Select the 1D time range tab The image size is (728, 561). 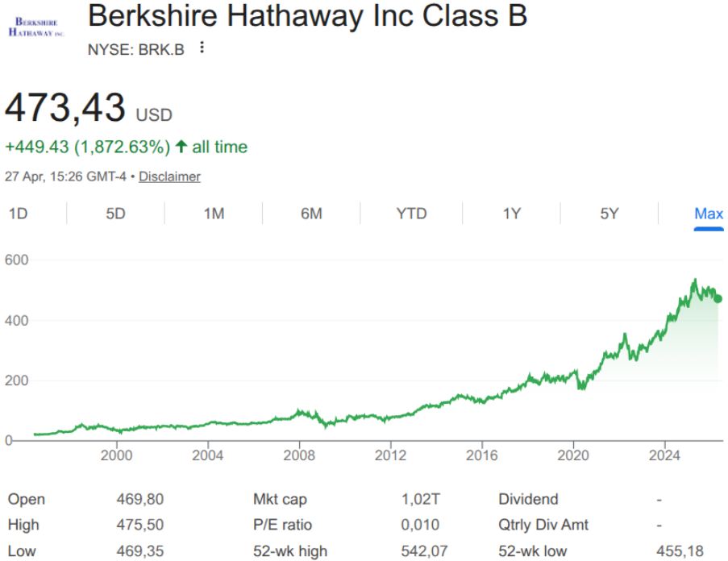click(18, 214)
